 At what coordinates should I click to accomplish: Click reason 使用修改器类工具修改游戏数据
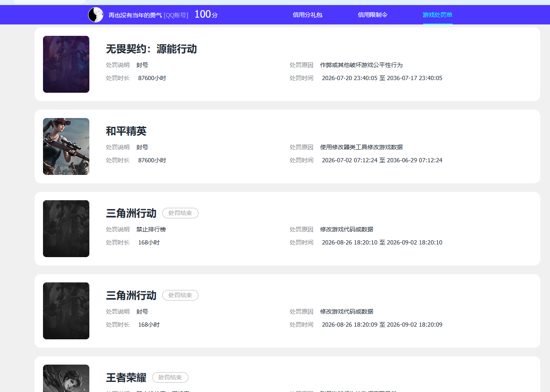(x=361, y=147)
